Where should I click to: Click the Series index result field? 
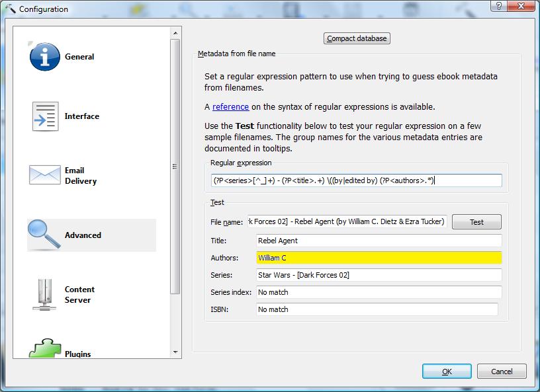379,292
